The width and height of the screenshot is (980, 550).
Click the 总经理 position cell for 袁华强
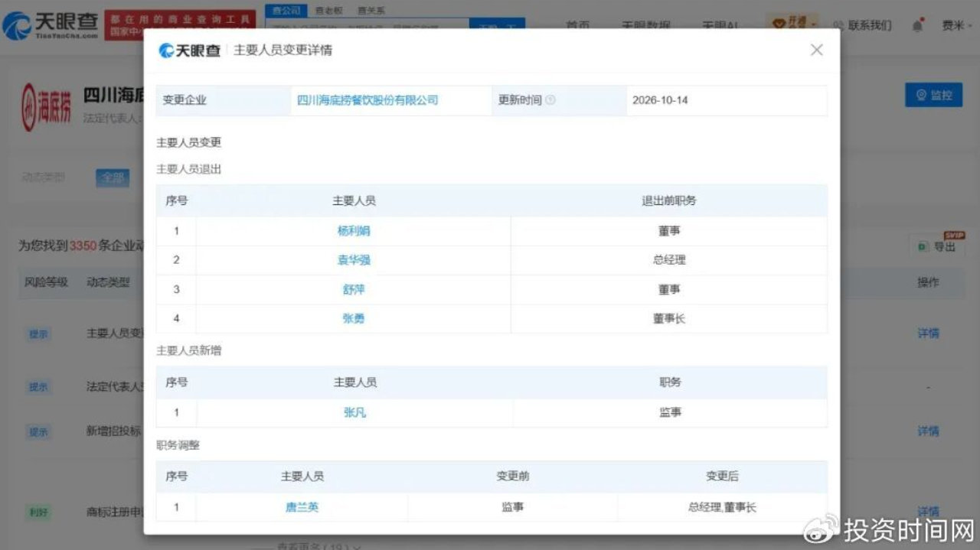[x=669, y=260]
